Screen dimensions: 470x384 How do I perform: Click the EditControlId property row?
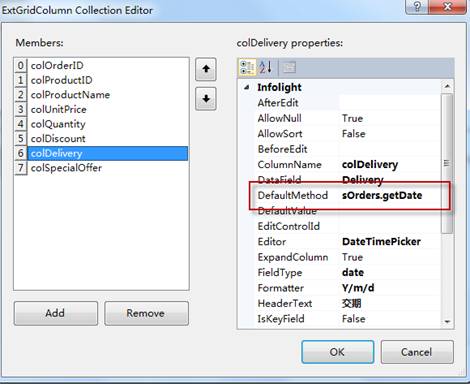pos(348,226)
